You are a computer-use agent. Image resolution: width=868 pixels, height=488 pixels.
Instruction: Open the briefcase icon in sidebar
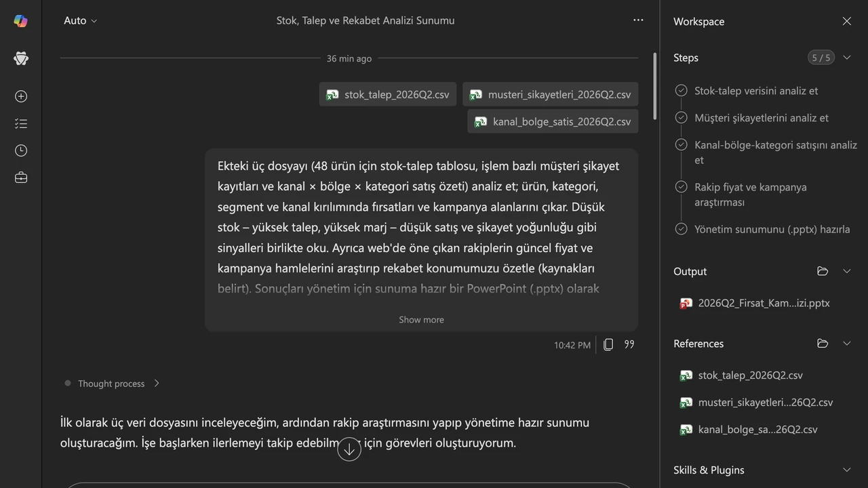click(x=21, y=178)
